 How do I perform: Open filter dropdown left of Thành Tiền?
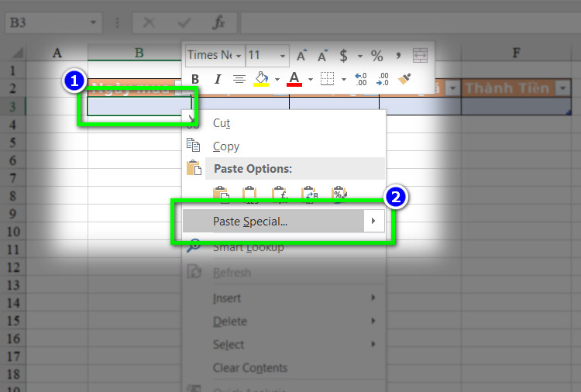pos(453,88)
